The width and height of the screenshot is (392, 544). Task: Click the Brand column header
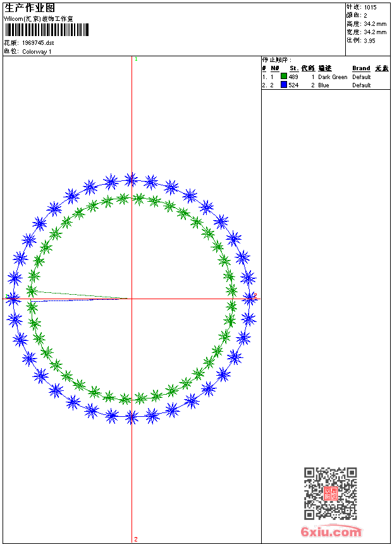[x=361, y=68]
